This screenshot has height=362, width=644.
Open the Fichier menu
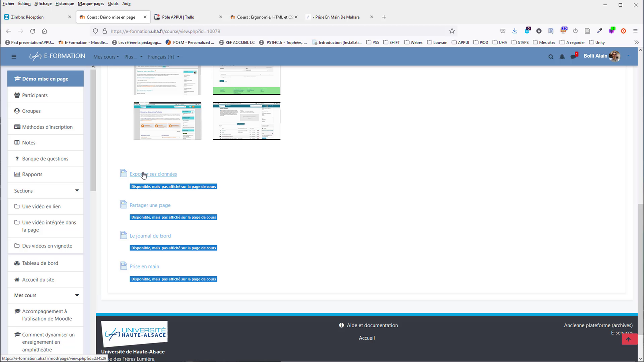(x=7, y=3)
